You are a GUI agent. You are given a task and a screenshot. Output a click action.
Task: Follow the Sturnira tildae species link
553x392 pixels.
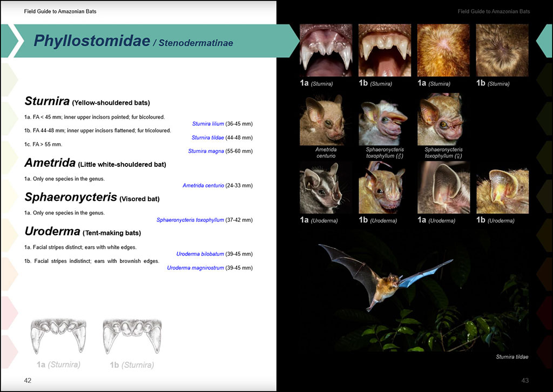tap(207, 138)
